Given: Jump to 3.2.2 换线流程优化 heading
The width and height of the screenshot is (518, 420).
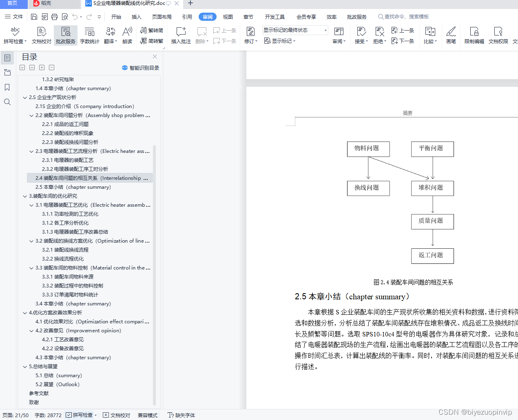Looking at the screenshot, I should [63, 259].
